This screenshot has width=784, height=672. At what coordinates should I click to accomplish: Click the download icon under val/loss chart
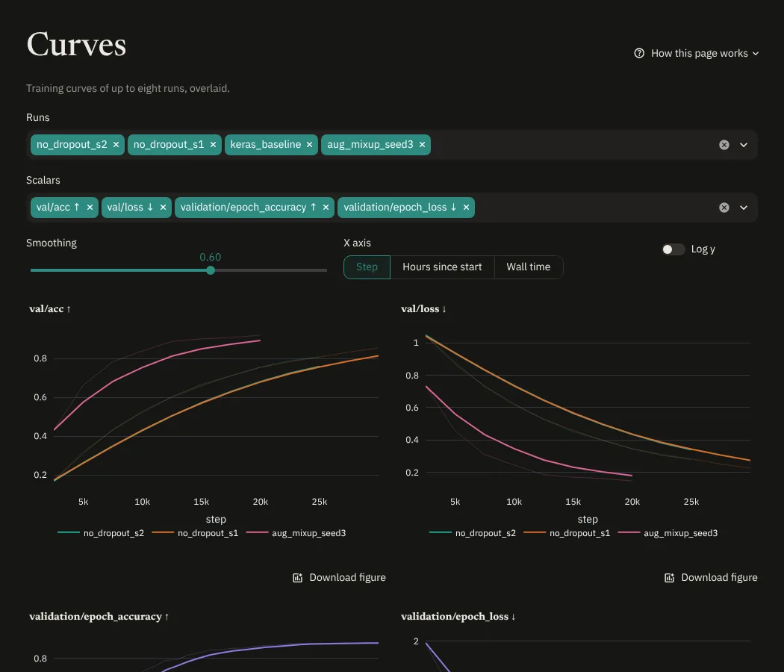pos(670,578)
